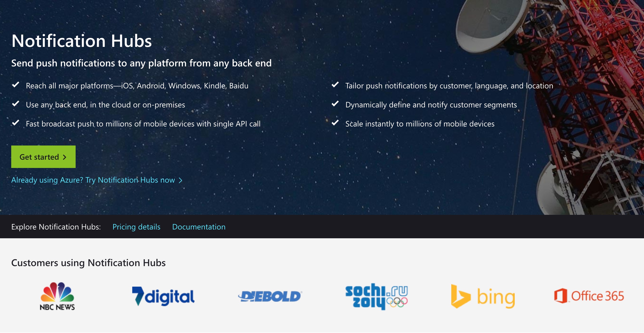Open the Office 365 logo
This screenshot has height=333, width=644.
[589, 296]
